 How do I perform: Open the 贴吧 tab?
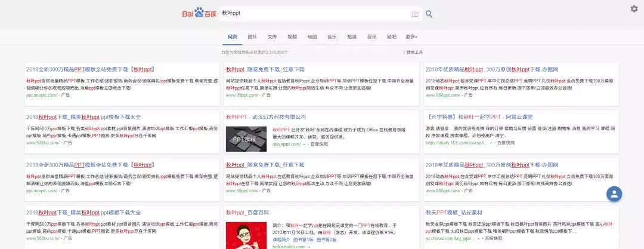[391, 36]
